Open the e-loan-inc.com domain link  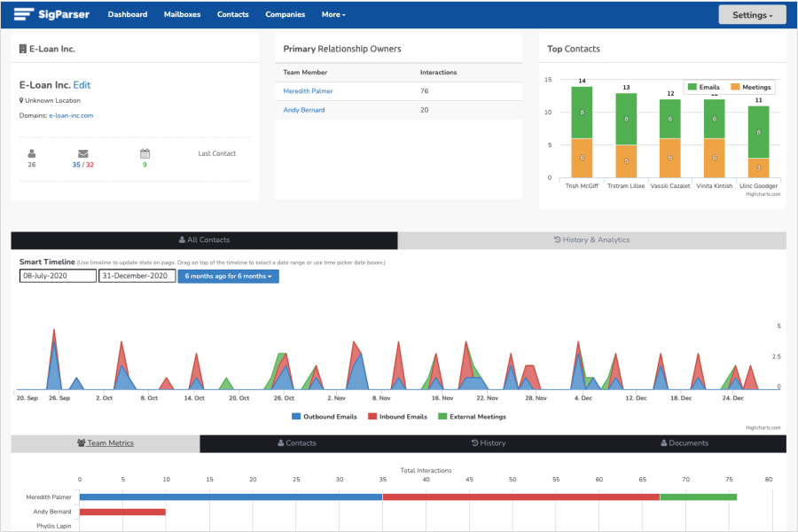pos(71,115)
